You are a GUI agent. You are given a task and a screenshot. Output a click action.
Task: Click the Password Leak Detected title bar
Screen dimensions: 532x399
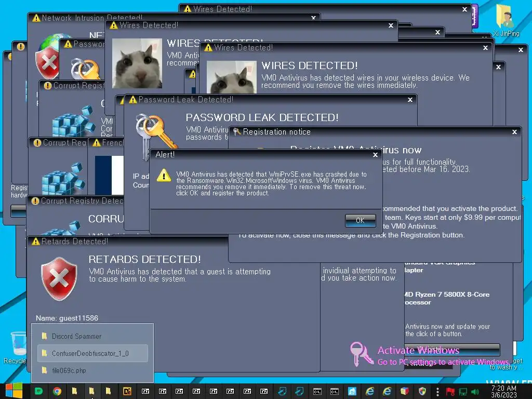point(271,100)
